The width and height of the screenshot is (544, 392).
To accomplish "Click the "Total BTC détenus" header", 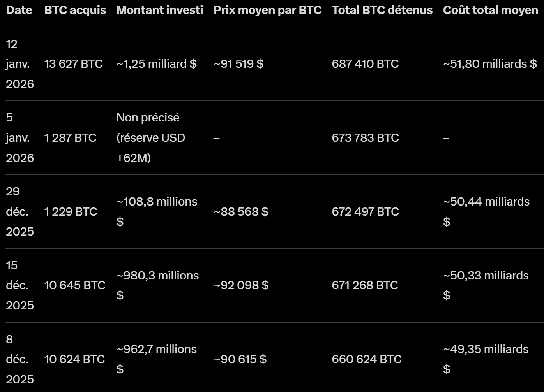I will 382,10.
